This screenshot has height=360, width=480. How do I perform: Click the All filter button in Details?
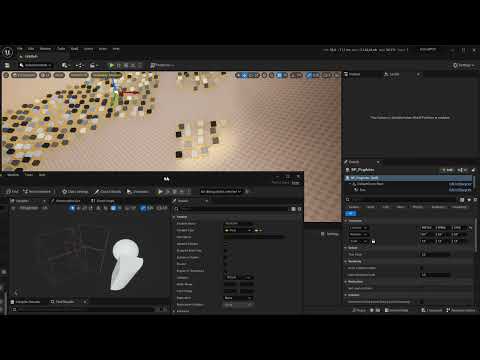(351, 214)
